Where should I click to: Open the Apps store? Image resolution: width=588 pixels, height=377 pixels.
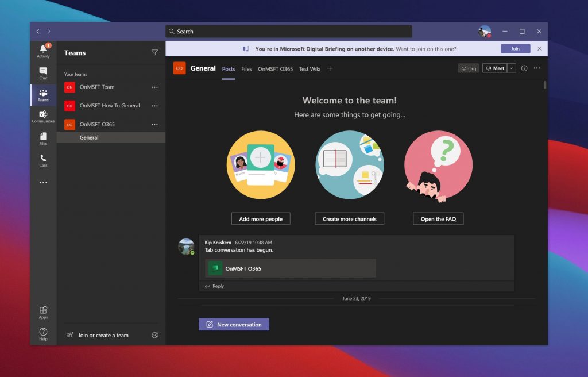point(43,313)
